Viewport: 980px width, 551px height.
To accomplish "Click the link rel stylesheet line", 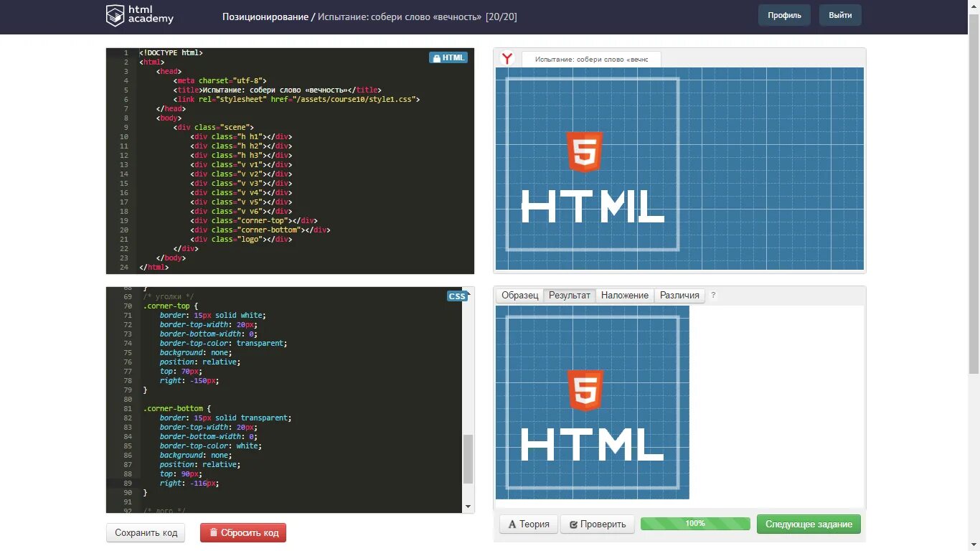I will coord(296,99).
